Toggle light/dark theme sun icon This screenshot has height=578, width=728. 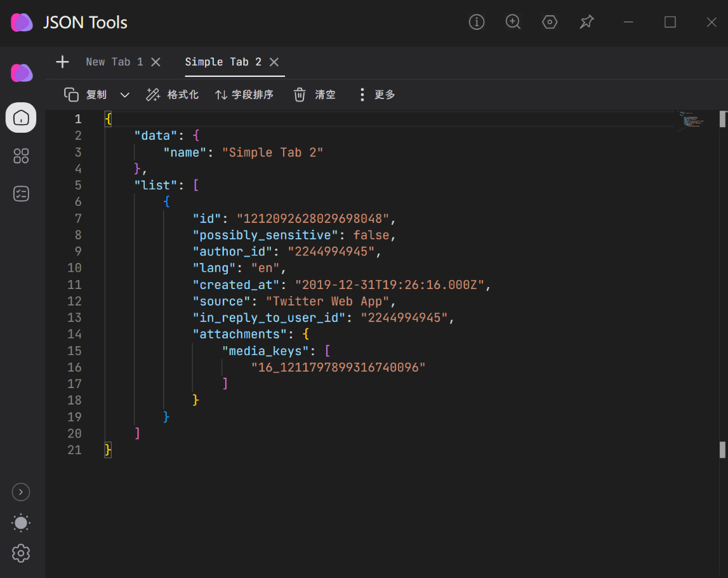[x=21, y=523]
